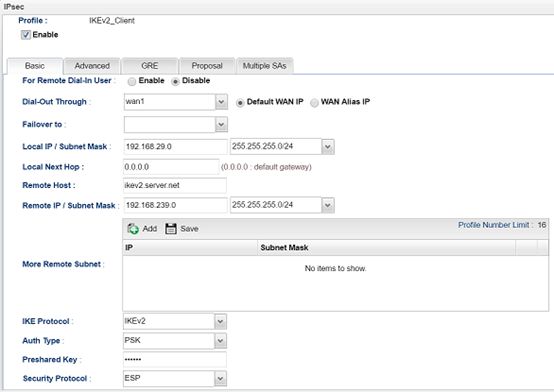Open the Failover to dropdown

(x=221, y=124)
